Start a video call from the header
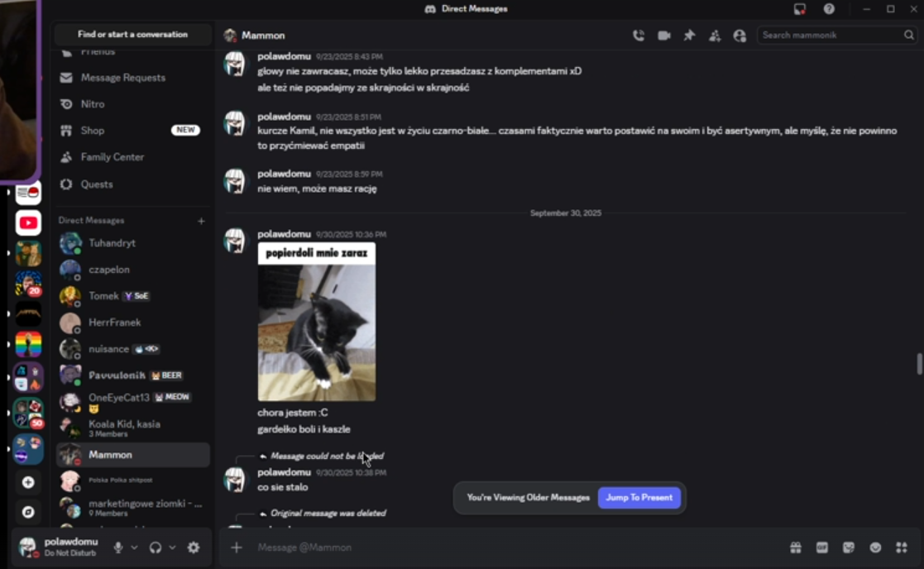 (x=664, y=36)
